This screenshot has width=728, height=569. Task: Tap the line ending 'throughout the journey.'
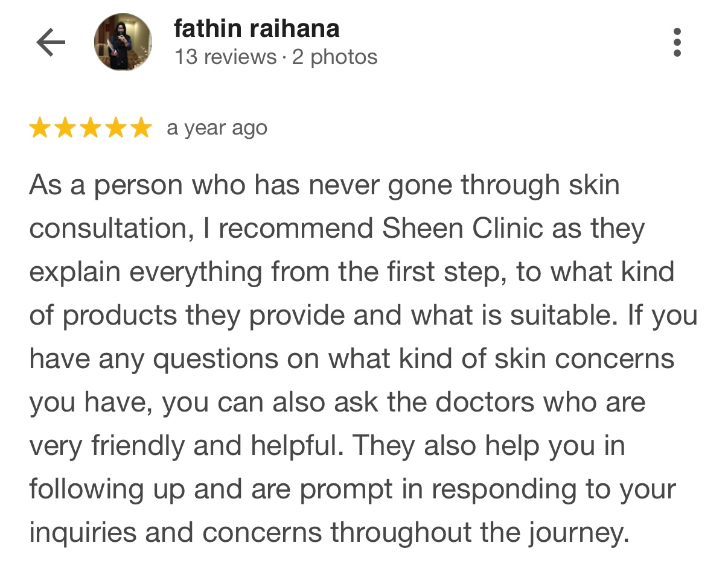[x=329, y=533]
